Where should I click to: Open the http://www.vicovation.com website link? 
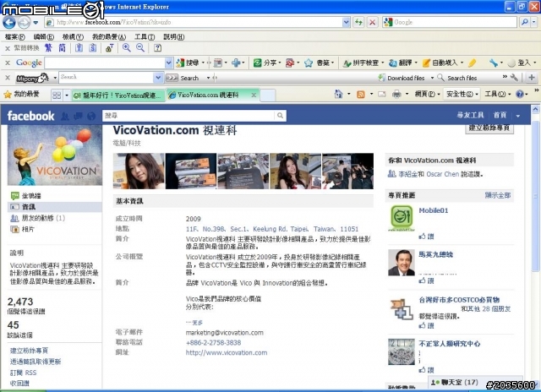(227, 352)
